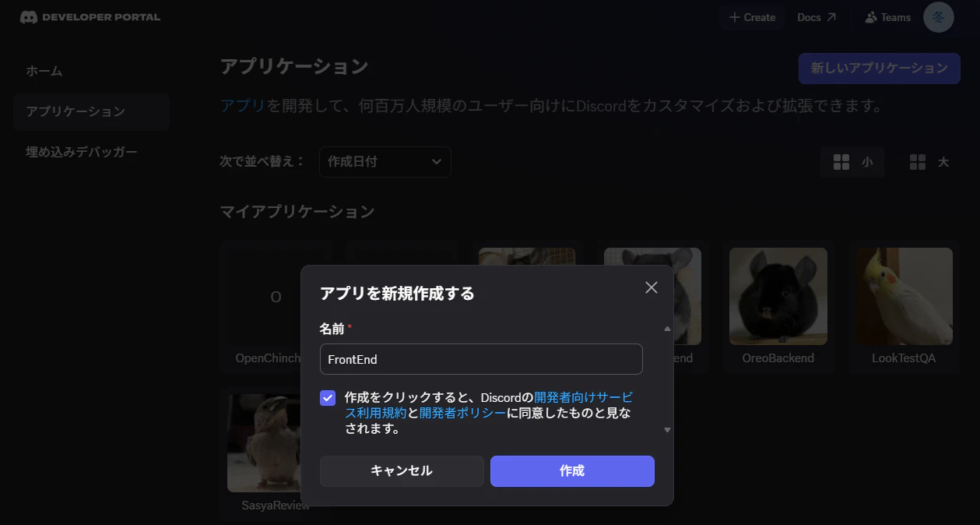The width and height of the screenshot is (980, 525).
Task: Click the Teams people icon
Action: 871,17
